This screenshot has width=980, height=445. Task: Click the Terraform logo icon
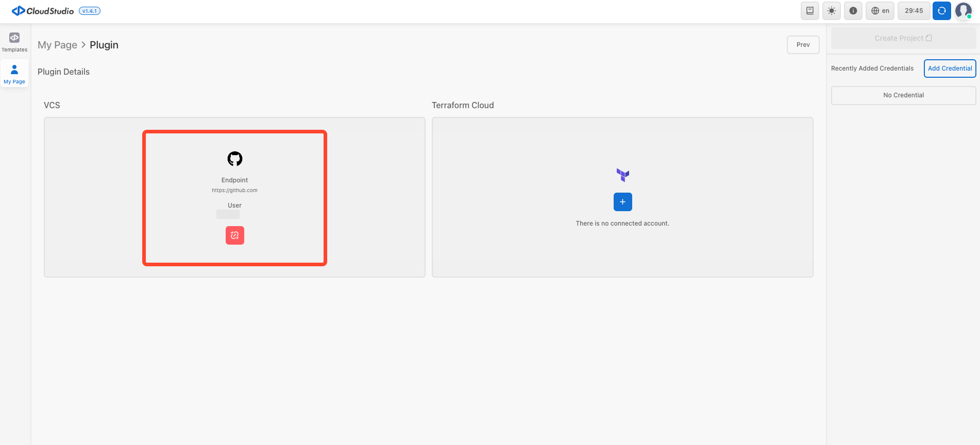coord(623,175)
